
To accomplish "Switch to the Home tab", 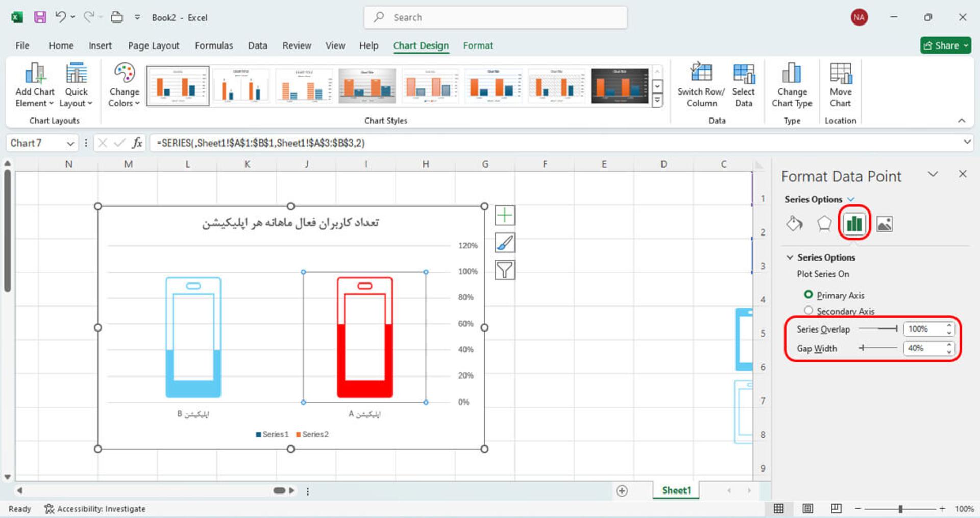I will tap(61, 45).
